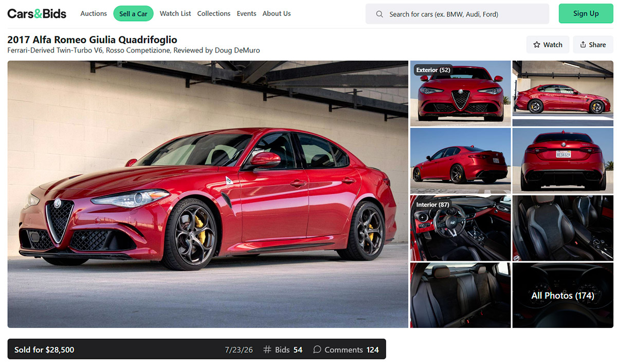Click the Watch button
The image size is (617, 364).
pos(548,45)
